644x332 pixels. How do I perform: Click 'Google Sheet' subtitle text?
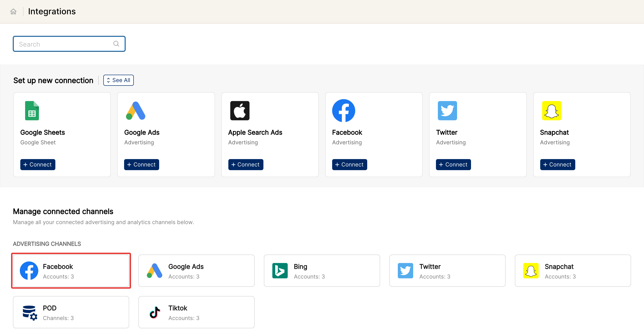[x=38, y=142]
